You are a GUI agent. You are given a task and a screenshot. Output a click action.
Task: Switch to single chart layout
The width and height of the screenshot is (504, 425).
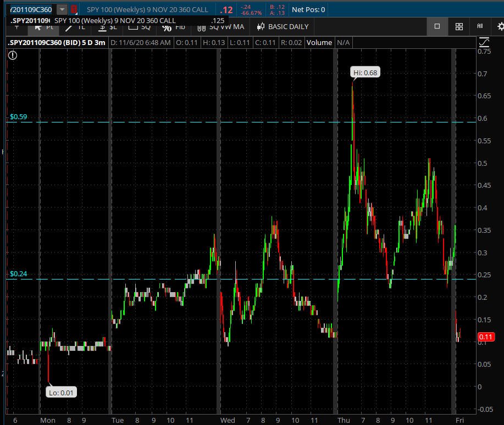pos(437,26)
